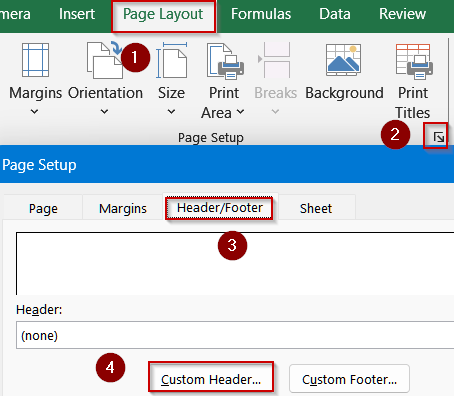Open the Data ribbon tab
Viewport: 454px width, 396px height.
[x=335, y=14]
